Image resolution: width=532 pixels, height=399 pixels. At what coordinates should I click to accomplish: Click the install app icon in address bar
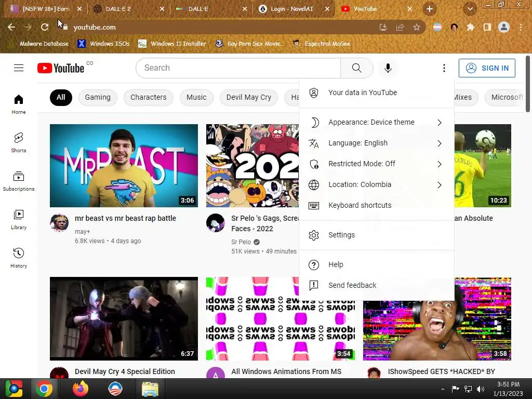point(383,27)
